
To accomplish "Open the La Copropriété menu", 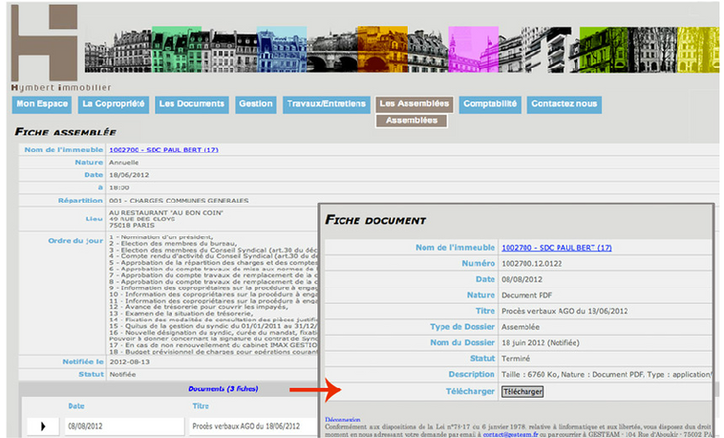I will point(113,104).
